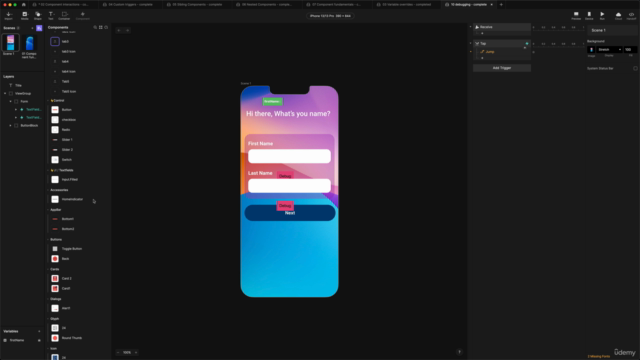Select the Scene 1 thumbnail
This screenshot has height=360, width=640.
tap(10, 43)
